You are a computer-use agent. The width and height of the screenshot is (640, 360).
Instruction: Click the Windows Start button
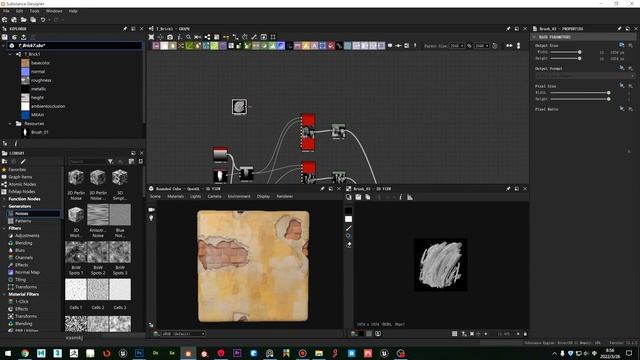tap(8, 353)
